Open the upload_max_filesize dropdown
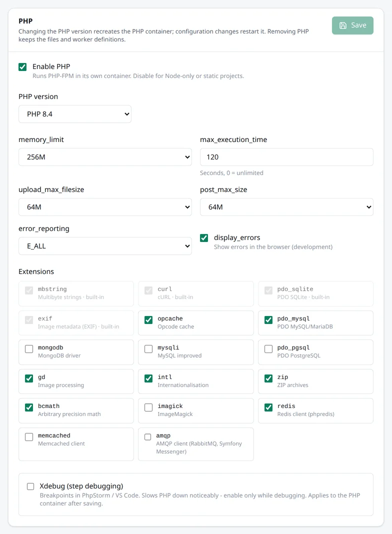The image size is (392, 534). (105, 207)
